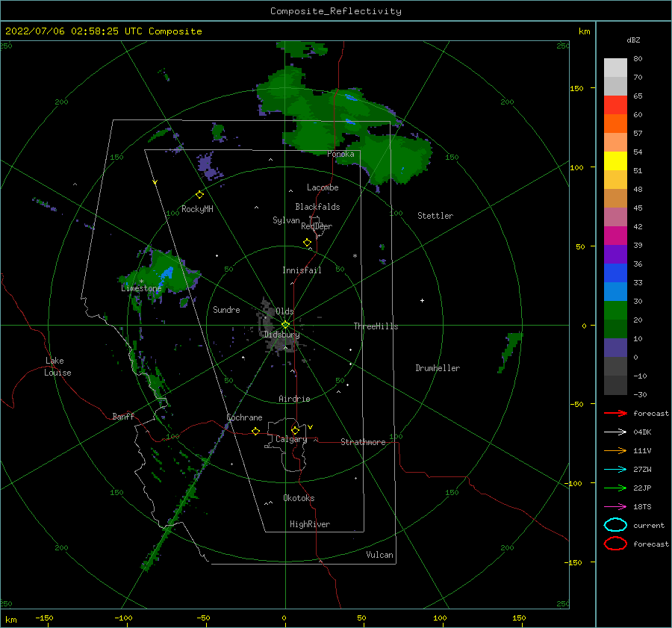Click the bright green 20-30 dBZ swatch

(x=615, y=310)
